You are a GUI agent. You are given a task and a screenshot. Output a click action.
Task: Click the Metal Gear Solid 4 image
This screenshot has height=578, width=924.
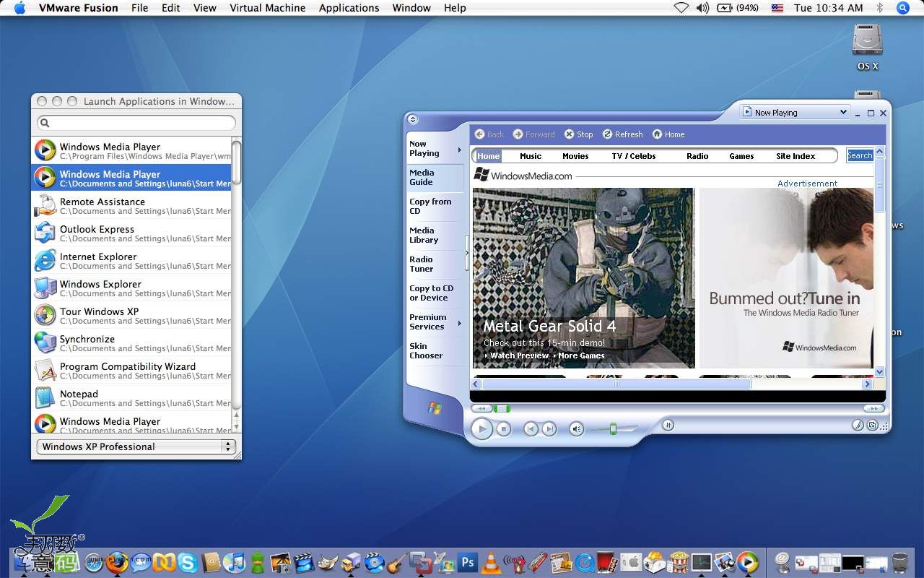tap(583, 278)
